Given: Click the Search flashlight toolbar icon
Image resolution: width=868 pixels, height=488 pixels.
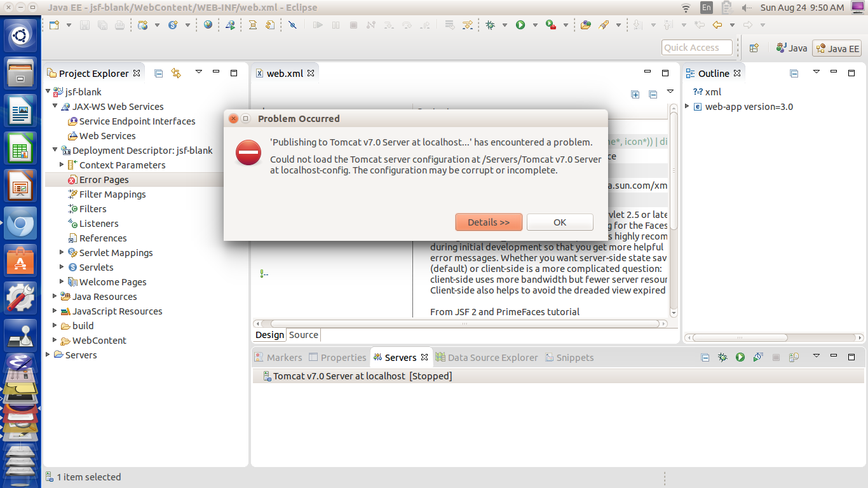Looking at the screenshot, I should pos(604,25).
